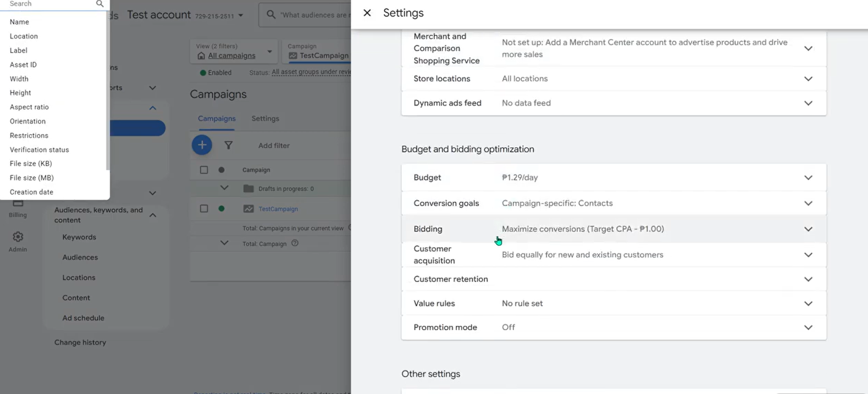Open the Admin gear icon
This screenshot has height=394, width=868.
pos(18,237)
